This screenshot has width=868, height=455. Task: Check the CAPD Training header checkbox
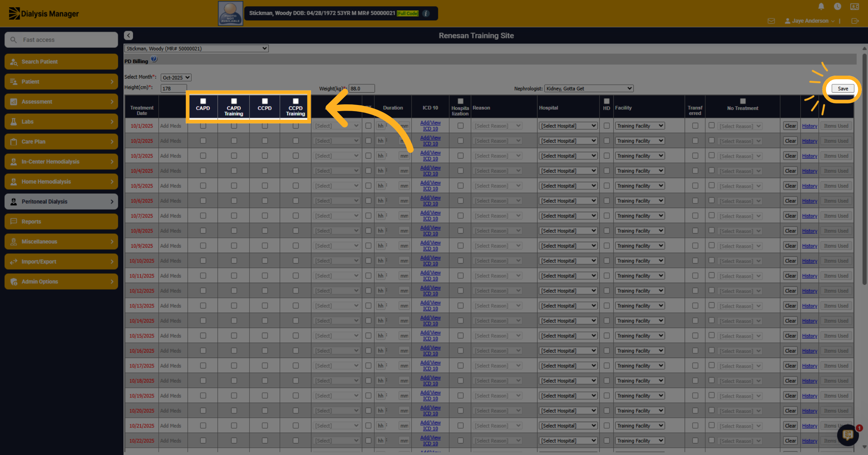tap(234, 101)
